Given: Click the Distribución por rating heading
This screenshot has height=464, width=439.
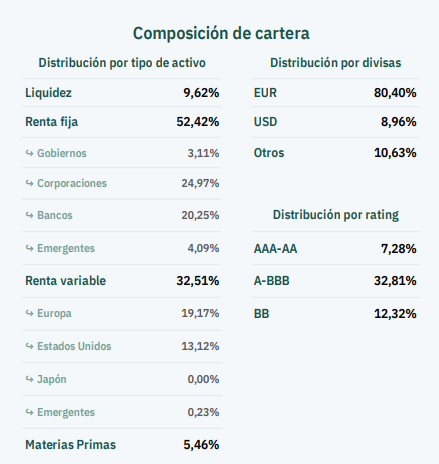Looking at the screenshot, I should [335, 215].
